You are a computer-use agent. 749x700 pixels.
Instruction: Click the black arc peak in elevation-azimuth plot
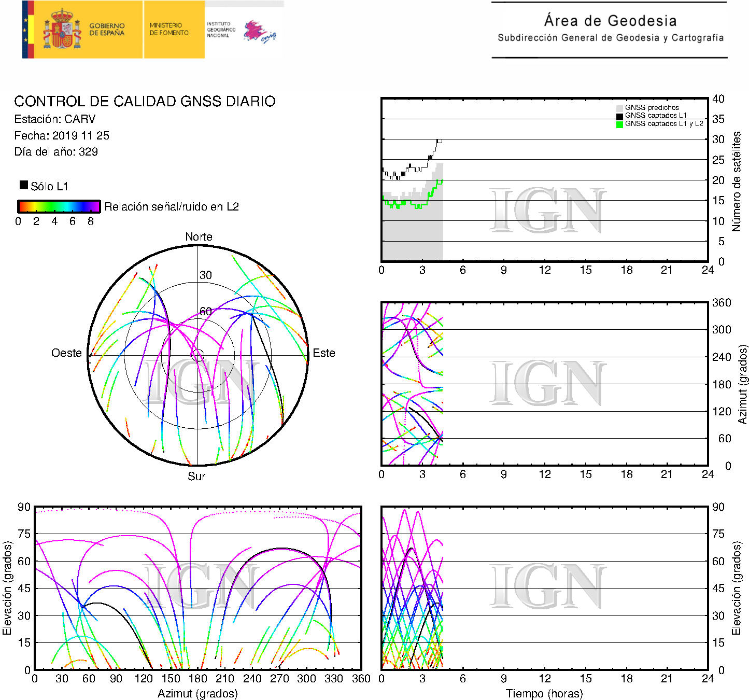(281, 549)
